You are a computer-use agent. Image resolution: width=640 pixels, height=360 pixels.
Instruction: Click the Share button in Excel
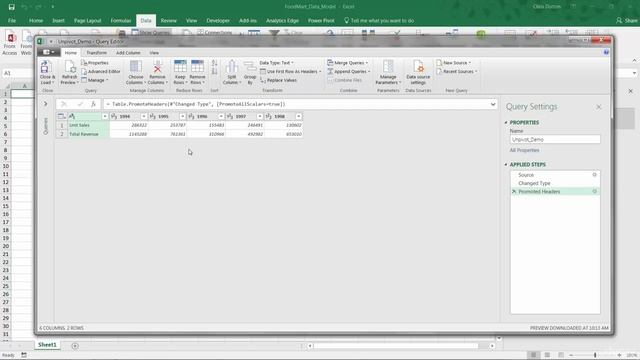pos(627,20)
